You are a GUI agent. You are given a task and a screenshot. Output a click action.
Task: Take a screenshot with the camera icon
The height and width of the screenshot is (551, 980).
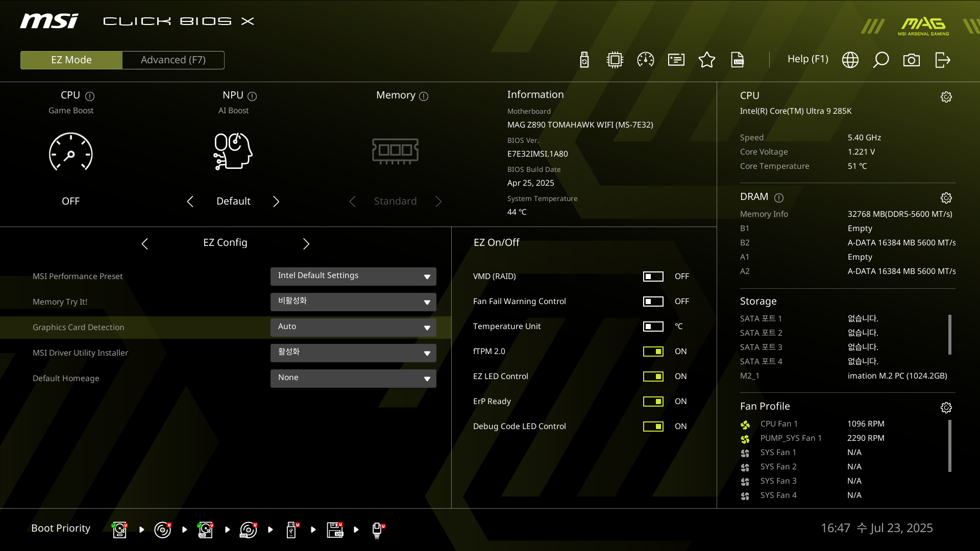pyautogui.click(x=912, y=60)
